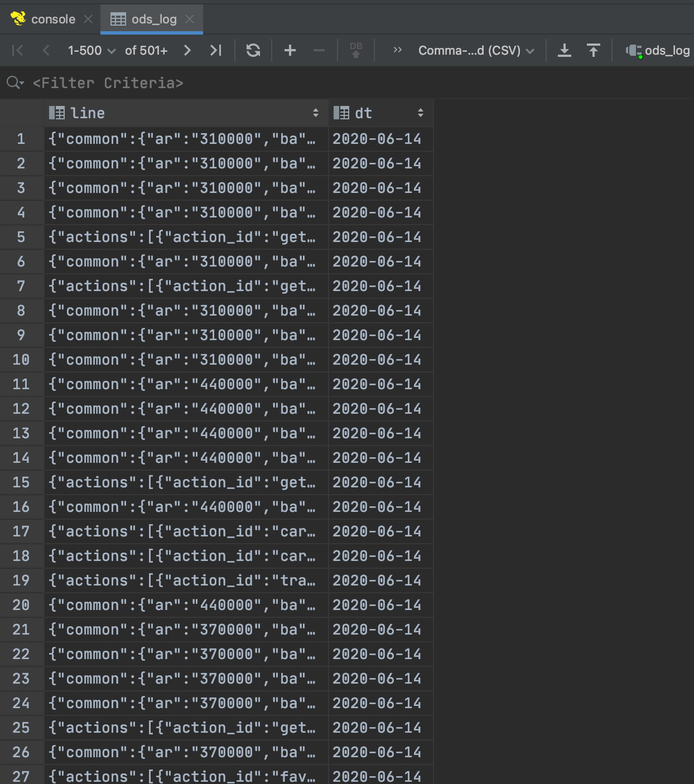Select the line column header

pos(186,113)
